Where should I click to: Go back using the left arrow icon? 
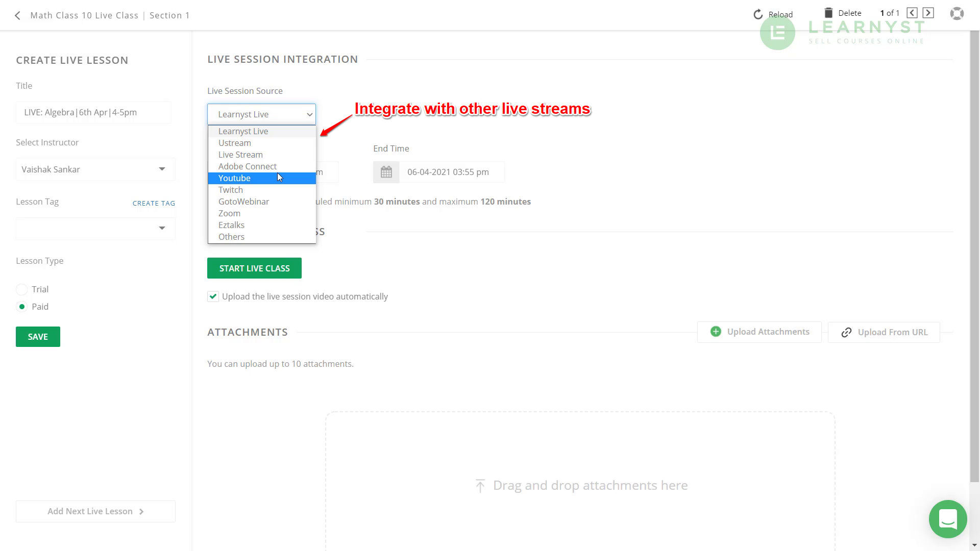(18, 16)
